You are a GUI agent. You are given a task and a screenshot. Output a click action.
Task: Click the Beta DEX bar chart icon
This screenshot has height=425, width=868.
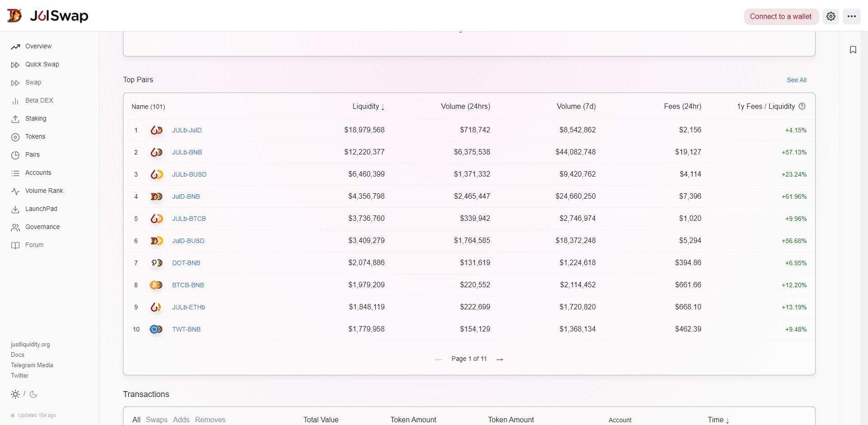[15, 101]
